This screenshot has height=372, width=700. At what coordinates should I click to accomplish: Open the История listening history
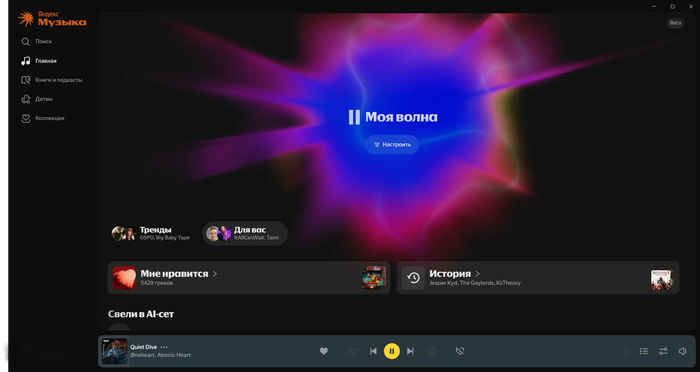[538, 278]
